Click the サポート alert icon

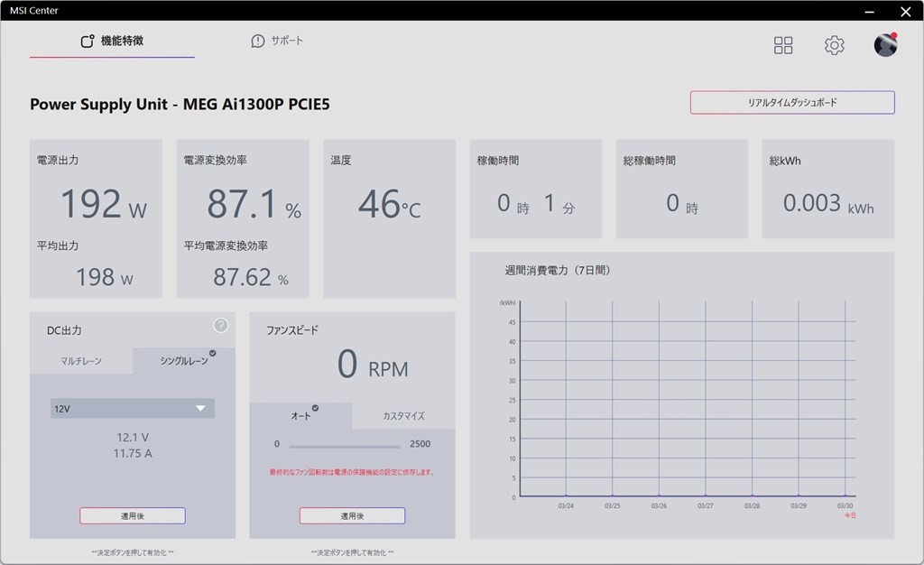point(258,42)
